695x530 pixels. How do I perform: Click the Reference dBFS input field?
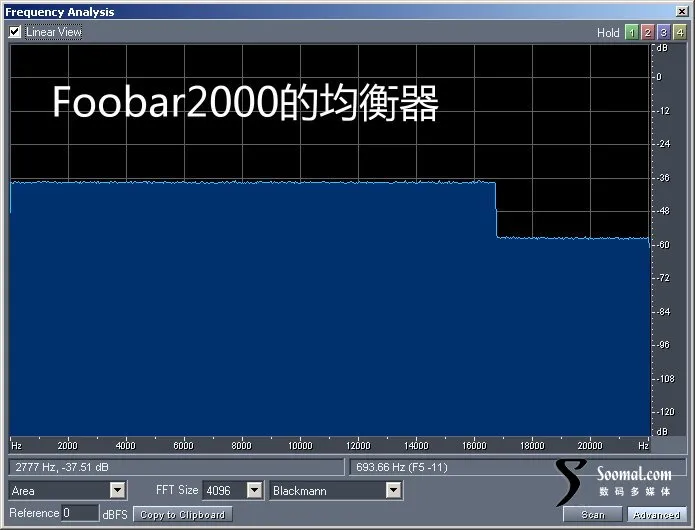point(80,513)
